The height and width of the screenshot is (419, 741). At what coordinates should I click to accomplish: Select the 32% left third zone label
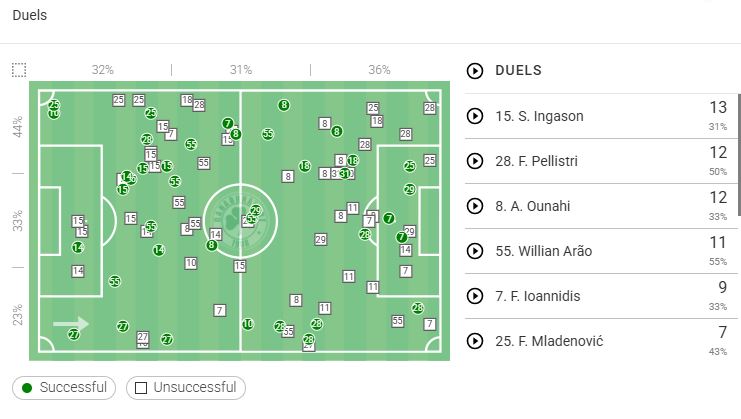102,70
